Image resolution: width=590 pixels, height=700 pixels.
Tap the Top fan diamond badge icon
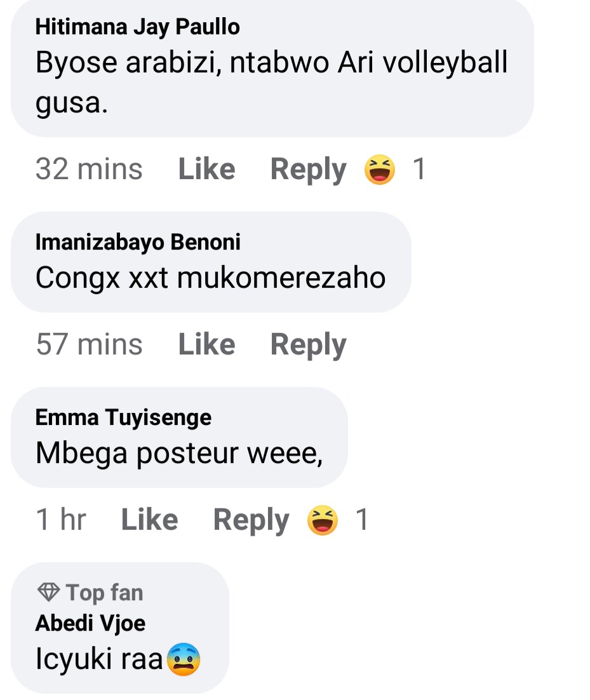(x=48, y=593)
